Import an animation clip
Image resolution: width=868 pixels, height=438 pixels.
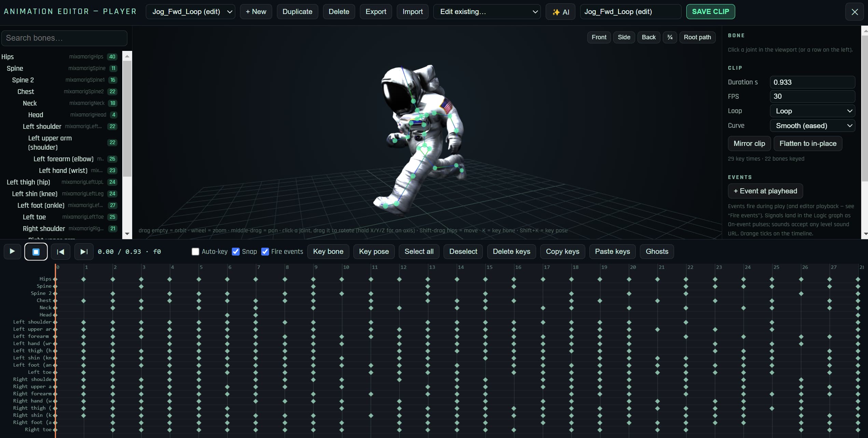pos(412,12)
